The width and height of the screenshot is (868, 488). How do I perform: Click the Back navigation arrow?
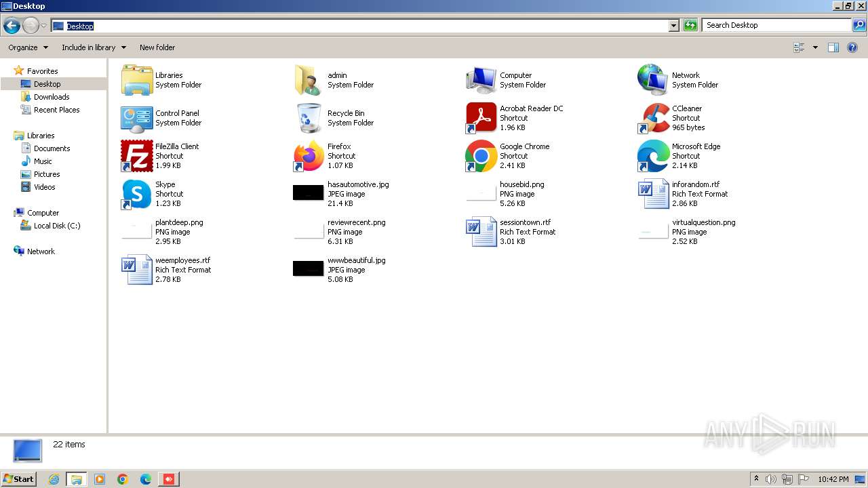(x=12, y=26)
